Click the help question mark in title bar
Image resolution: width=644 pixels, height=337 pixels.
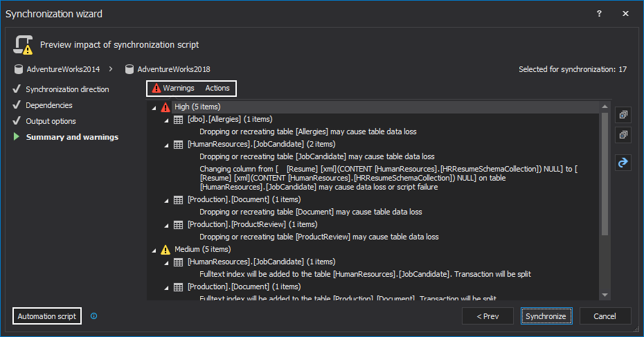click(599, 13)
